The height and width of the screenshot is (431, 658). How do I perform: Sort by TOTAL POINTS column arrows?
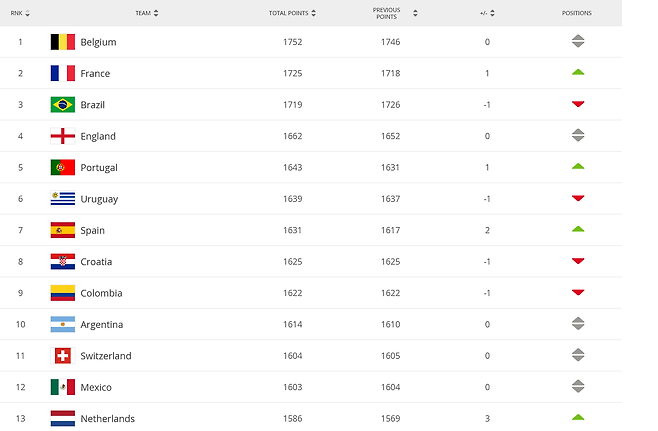(x=313, y=13)
